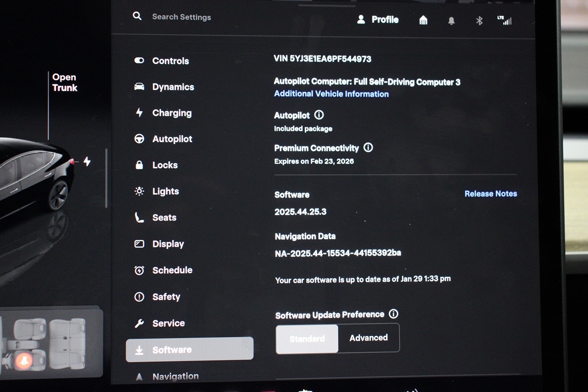Switch update preference to Advanced

[x=368, y=338]
